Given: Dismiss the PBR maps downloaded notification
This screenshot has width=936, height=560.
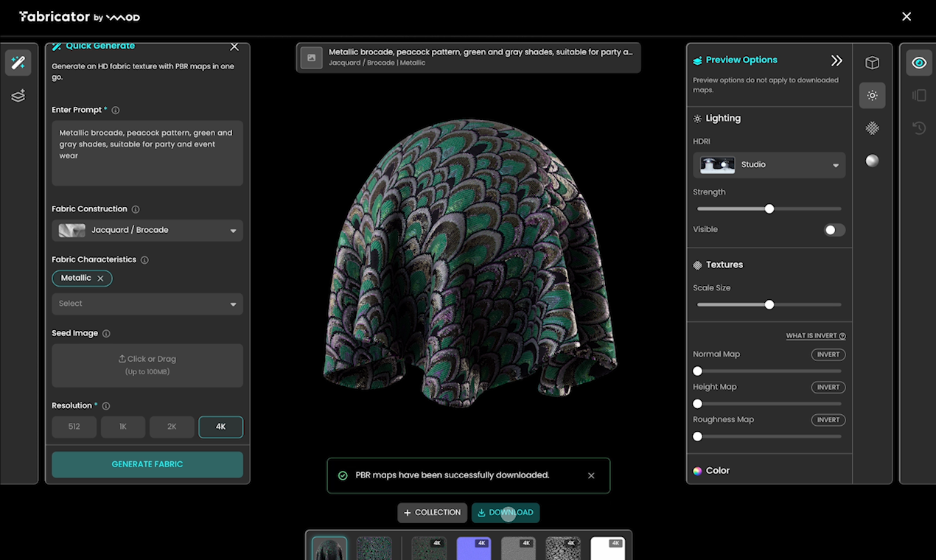Looking at the screenshot, I should tap(591, 476).
